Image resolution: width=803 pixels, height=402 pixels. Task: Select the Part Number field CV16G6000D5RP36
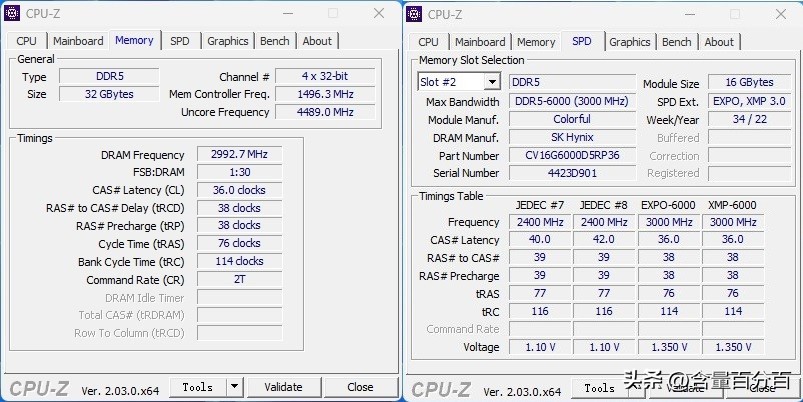[571, 156]
